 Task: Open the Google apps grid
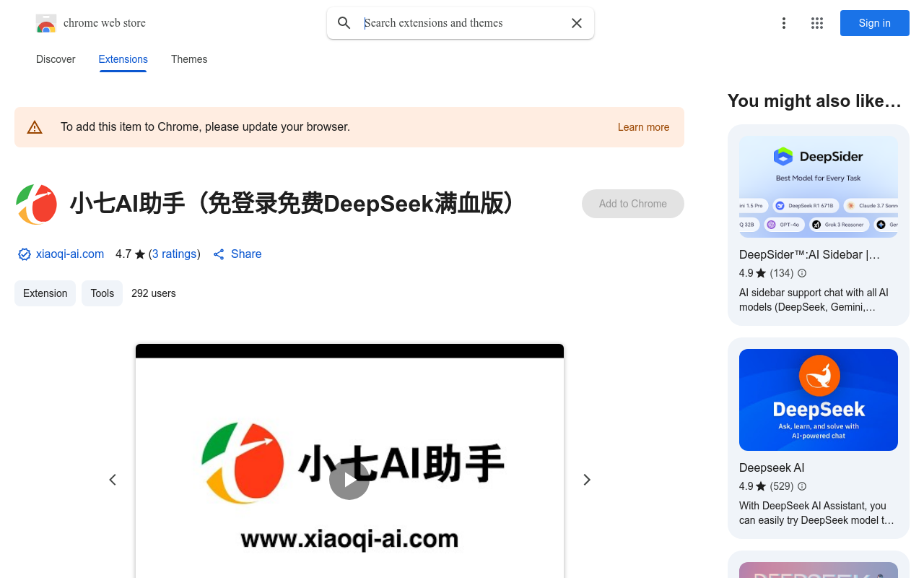pos(817,23)
